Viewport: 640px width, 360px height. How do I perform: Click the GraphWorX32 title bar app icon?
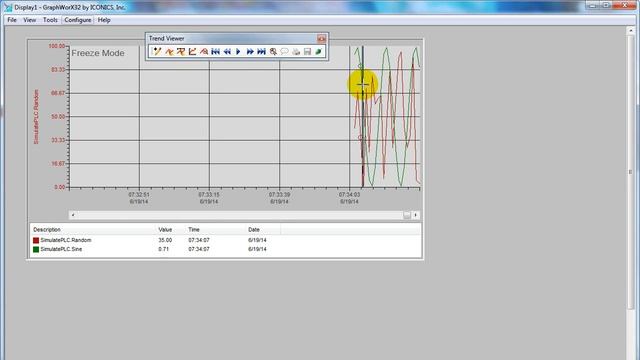pyautogui.click(x=8, y=7)
